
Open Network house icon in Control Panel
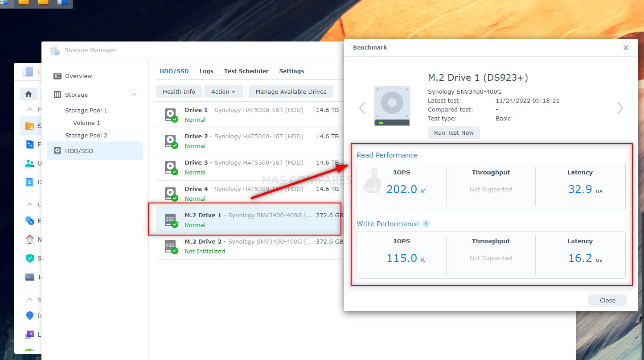(x=30, y=240)
